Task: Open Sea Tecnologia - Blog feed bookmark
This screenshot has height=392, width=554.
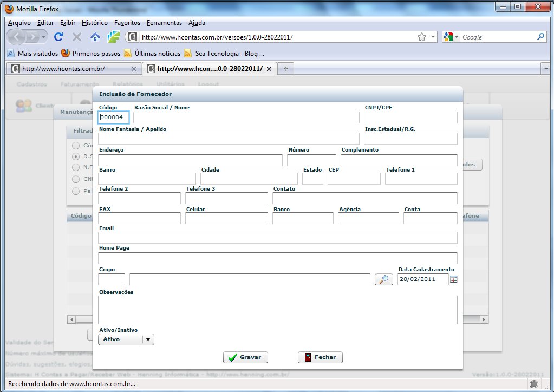Action: click(x=224, y=54)
